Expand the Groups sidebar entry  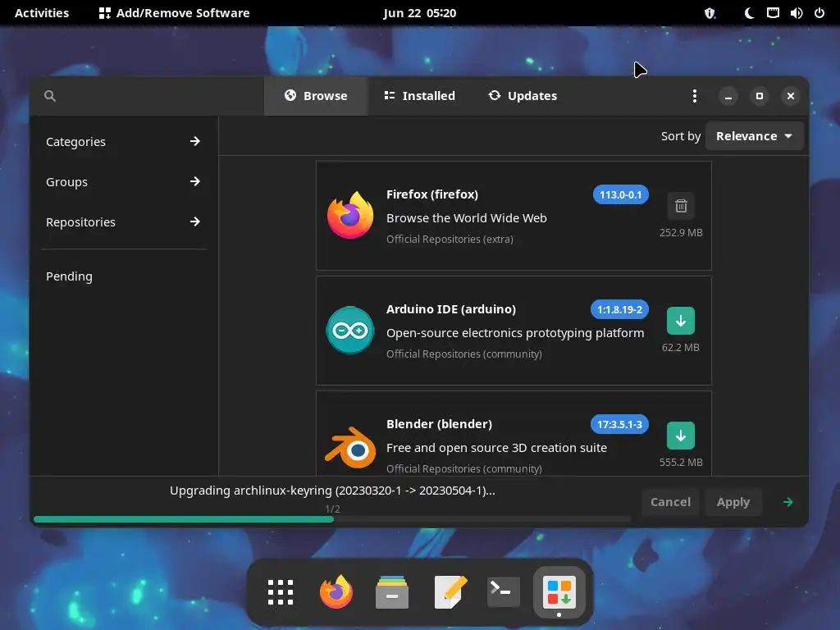[123, 181]
